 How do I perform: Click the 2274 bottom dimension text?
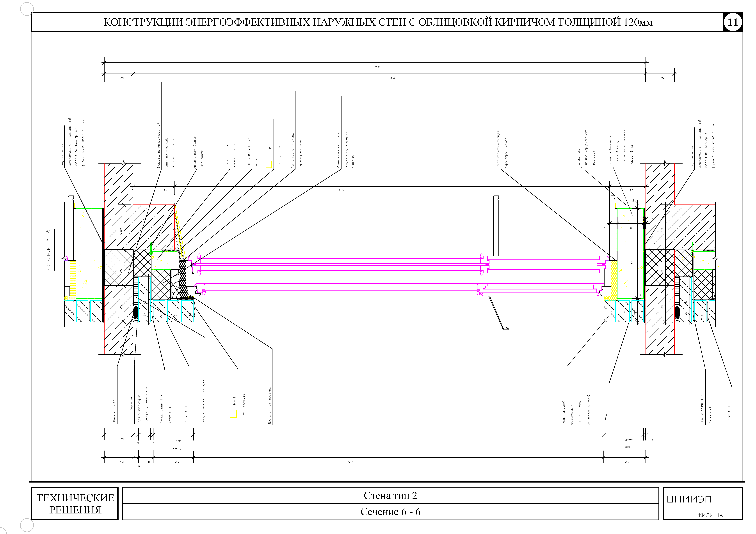350,462
